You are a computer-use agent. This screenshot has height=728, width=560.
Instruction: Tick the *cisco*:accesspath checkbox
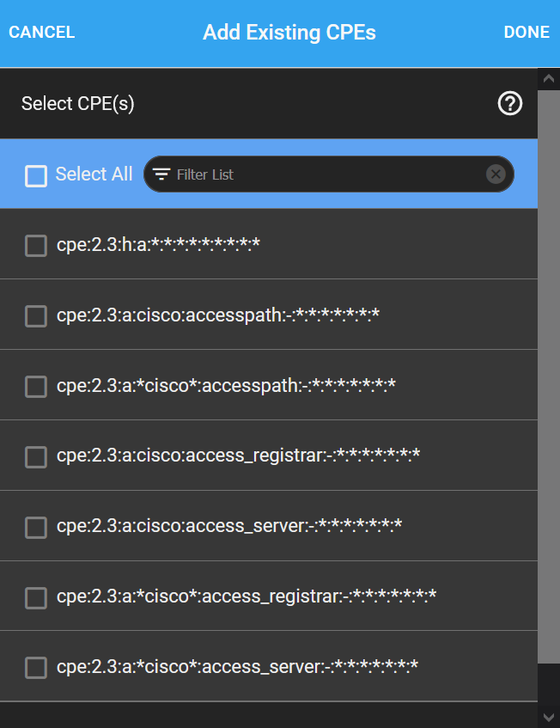click(36, 387)
